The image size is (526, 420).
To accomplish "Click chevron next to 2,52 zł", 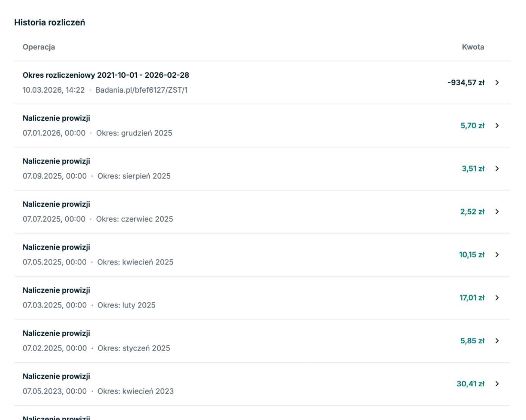I will pyautogui.click(x=497, y=211).
